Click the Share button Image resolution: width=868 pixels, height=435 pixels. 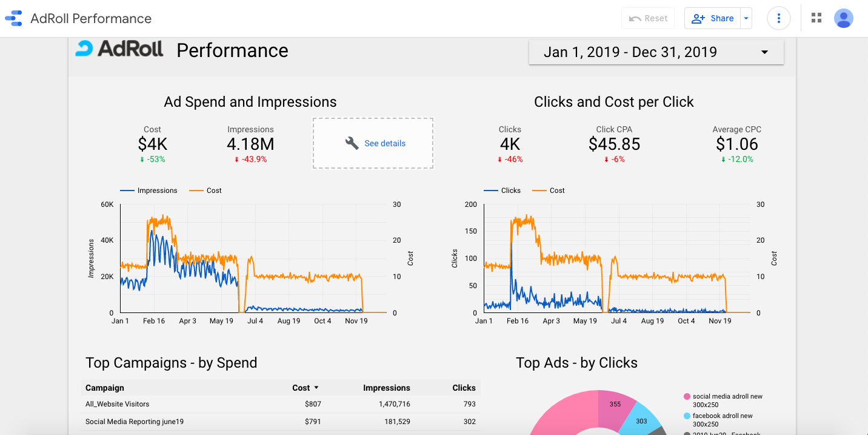tap(713, 18)
